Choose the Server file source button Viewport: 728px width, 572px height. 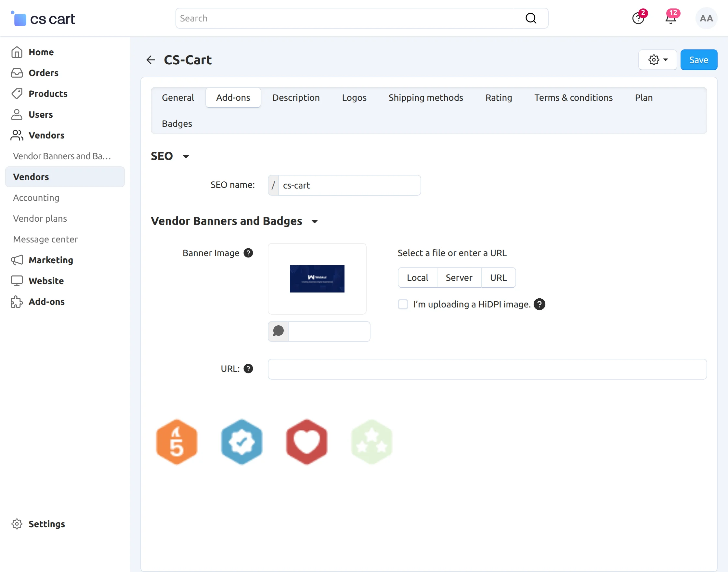459,278
